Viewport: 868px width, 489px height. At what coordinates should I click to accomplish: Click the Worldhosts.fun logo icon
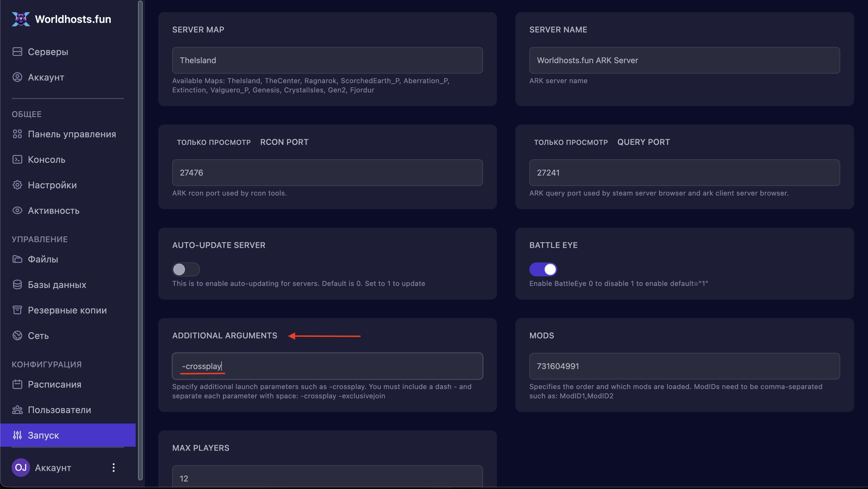(21, 19)
